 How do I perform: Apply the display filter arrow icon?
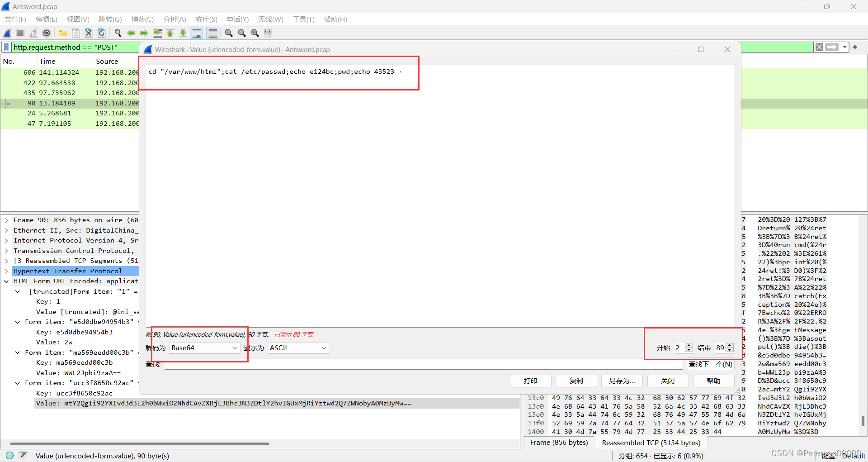[x=832, y=47]
